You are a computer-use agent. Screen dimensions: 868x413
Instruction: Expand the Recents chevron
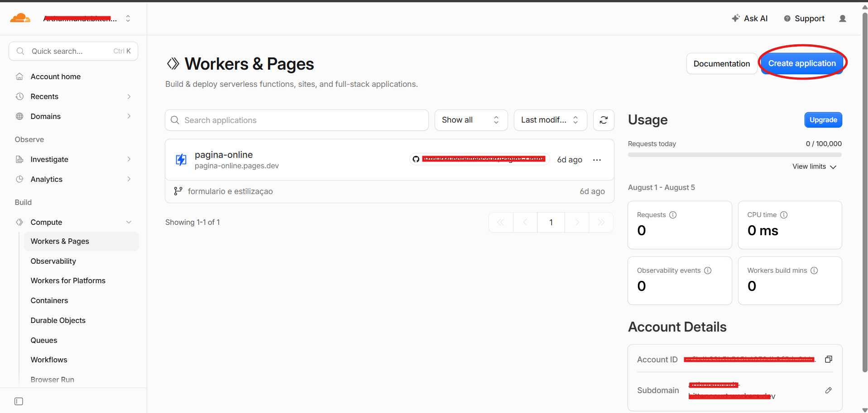tap(129, 97)
